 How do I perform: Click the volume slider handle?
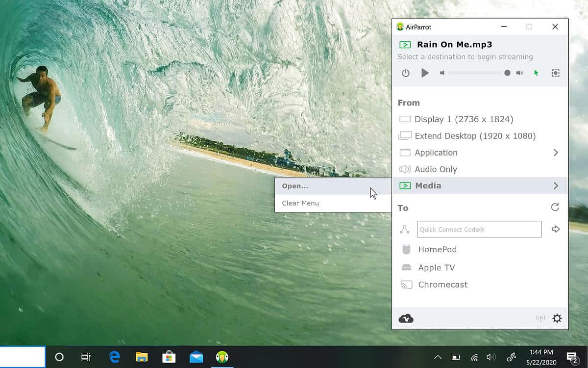coord(507,73)
